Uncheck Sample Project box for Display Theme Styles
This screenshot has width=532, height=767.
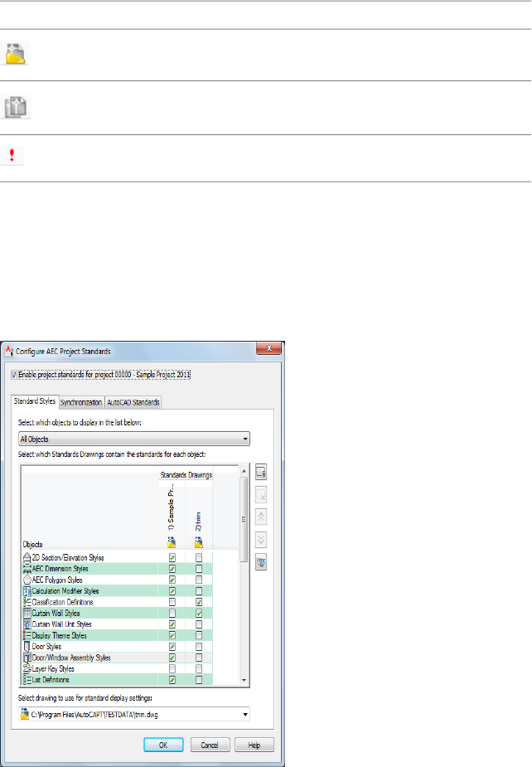click(x=172, y=635)
